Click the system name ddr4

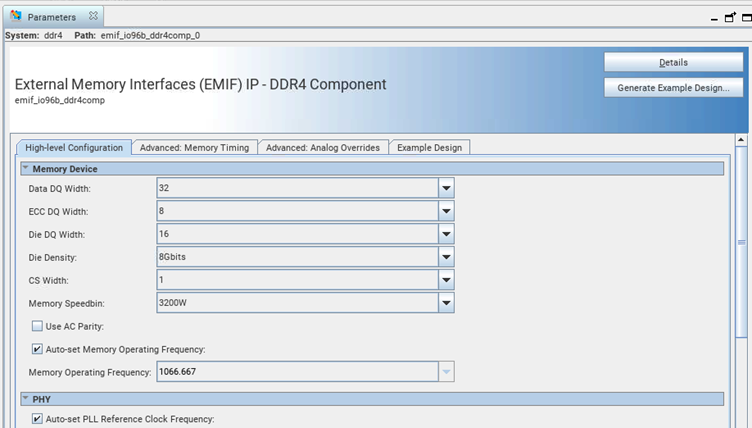[53, 36]
